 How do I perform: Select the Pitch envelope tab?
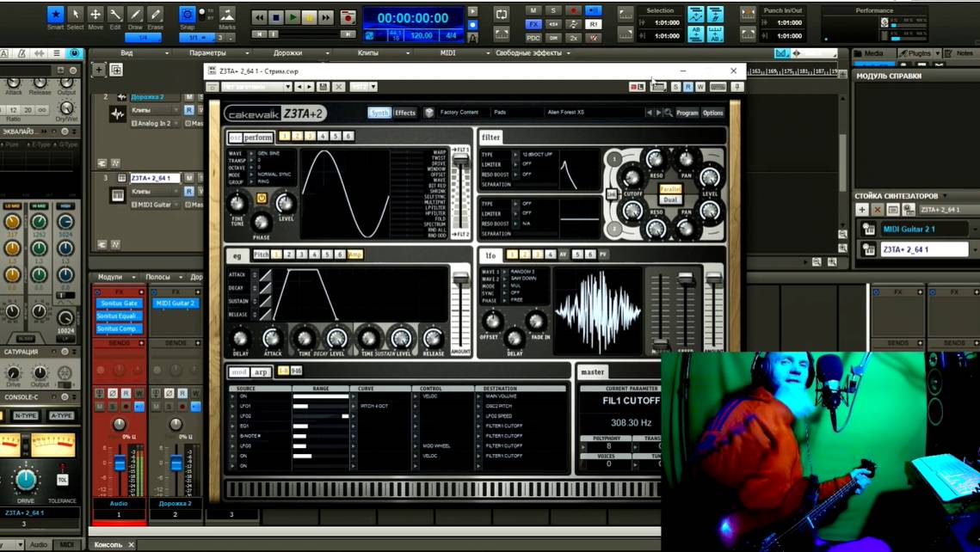pos(261,255)
